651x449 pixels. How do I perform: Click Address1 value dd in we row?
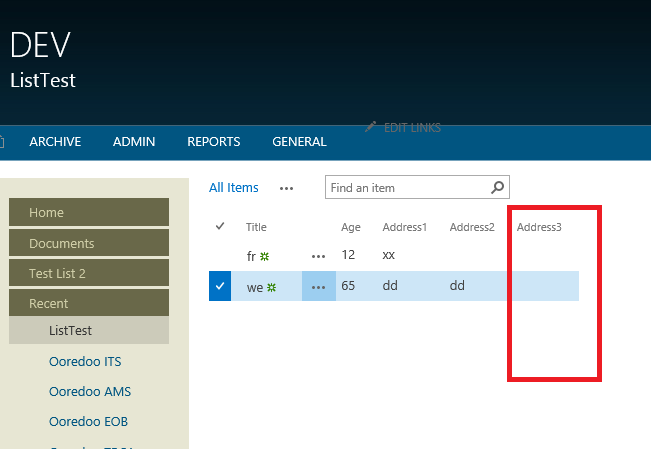(x=390, y=285)
